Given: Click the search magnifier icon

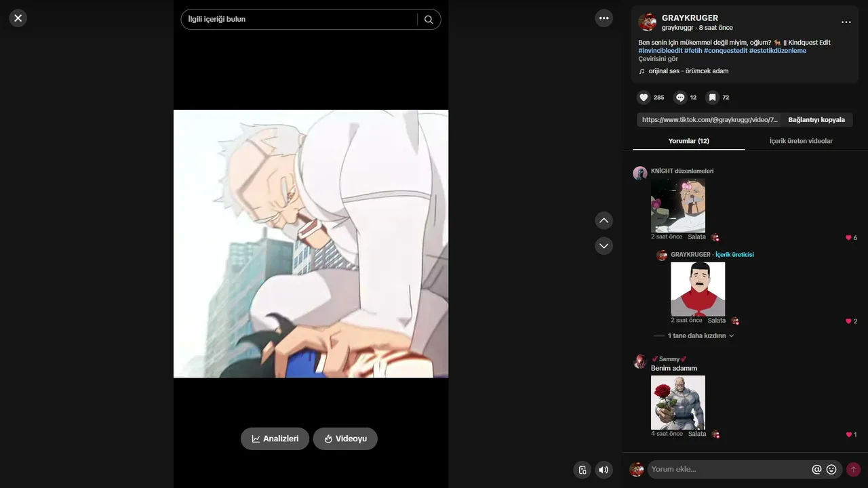Looking at the screenshot, I should tap(429, 20).
